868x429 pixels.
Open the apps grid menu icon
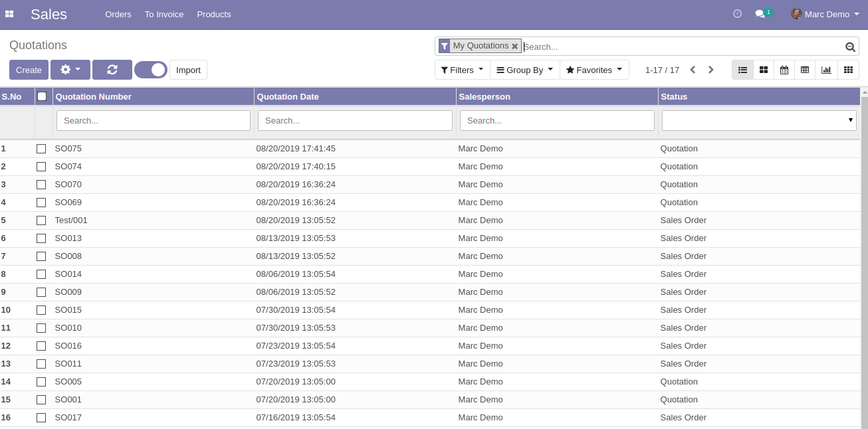coord(9,14)
